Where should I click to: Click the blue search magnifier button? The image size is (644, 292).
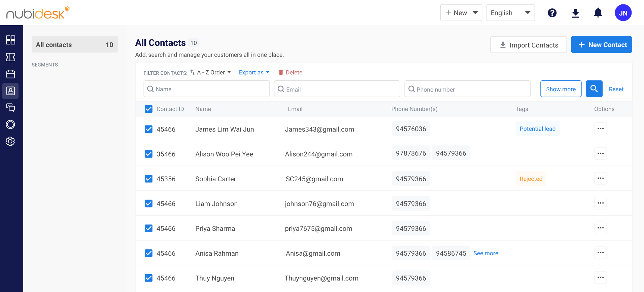tap(594, 89)
